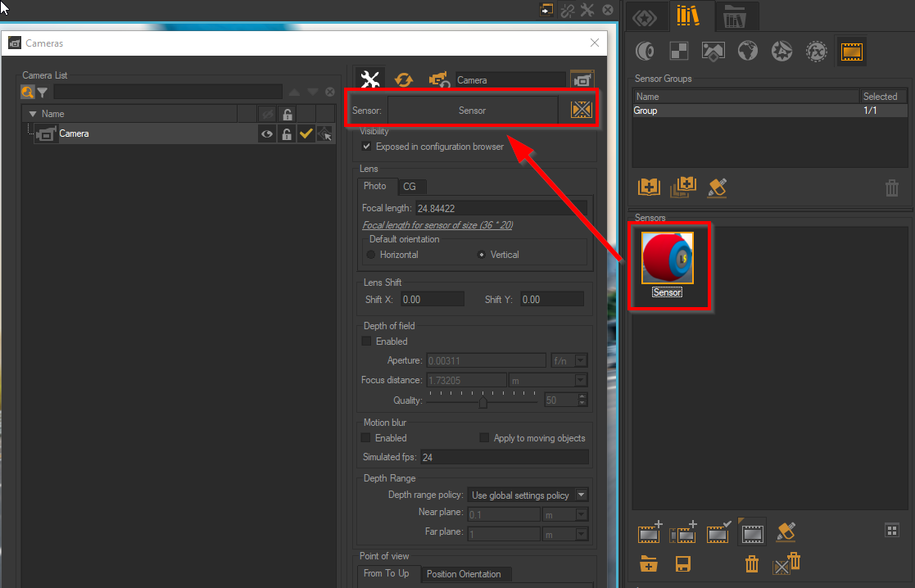Screen dimensions: 915x588
Task: Clear the camera list search filter
Action: (330, 93)
